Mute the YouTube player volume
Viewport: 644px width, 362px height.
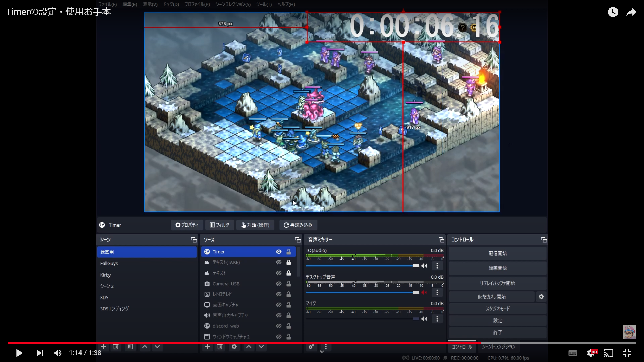(x=58, y=353)
